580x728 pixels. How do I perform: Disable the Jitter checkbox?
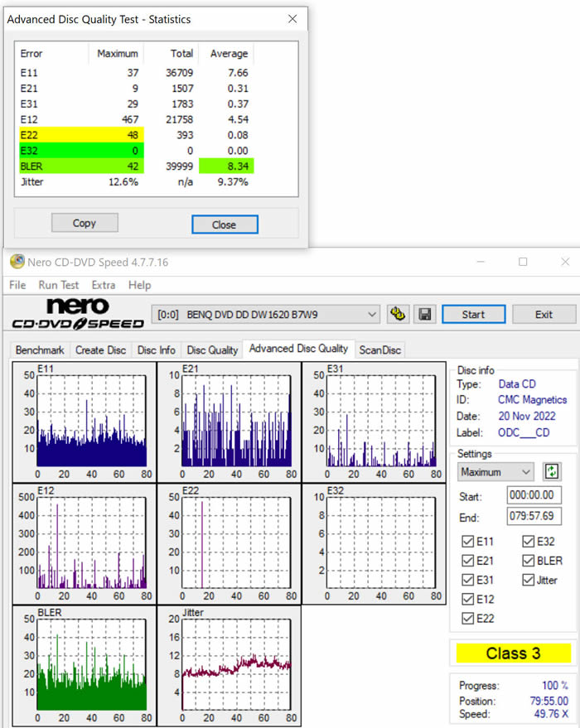coord(529,581)
